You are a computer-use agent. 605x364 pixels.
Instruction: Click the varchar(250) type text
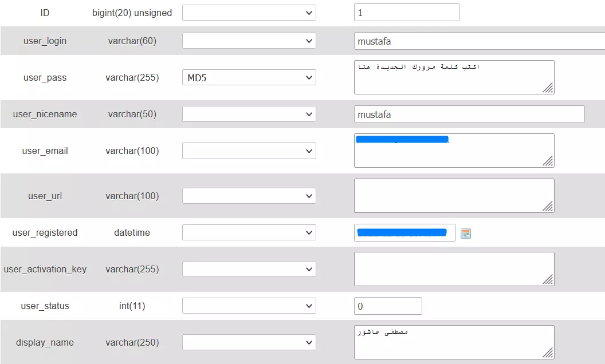[x=132, y=342]
